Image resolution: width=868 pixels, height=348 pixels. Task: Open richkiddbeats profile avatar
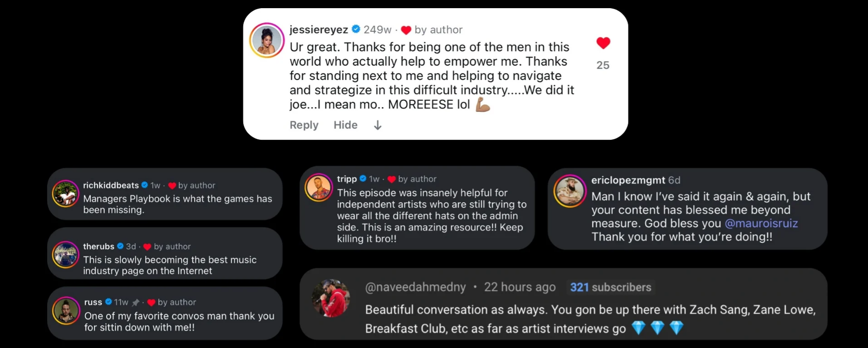(x=65, y=194)
